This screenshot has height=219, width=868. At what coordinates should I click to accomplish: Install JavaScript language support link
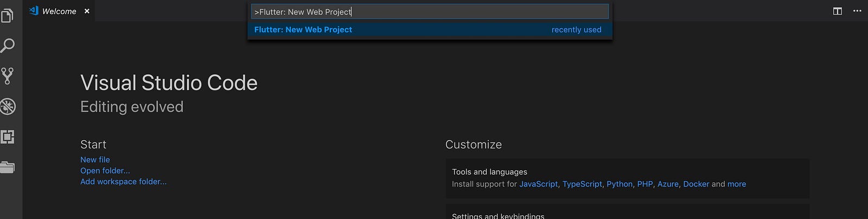click(539, 184)
